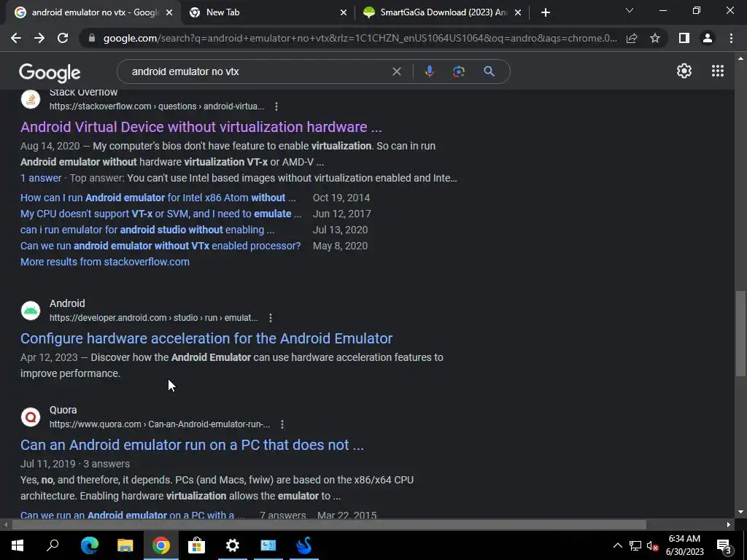Close the New Tab tab
Viewport: 747px width, 560px height.
coord(344,12)
